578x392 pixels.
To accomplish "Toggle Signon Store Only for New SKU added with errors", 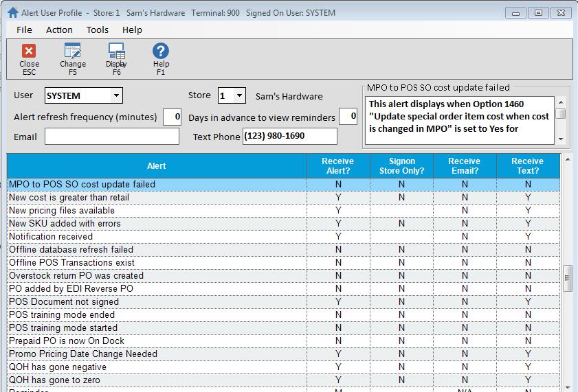I will tap(401, 224).
